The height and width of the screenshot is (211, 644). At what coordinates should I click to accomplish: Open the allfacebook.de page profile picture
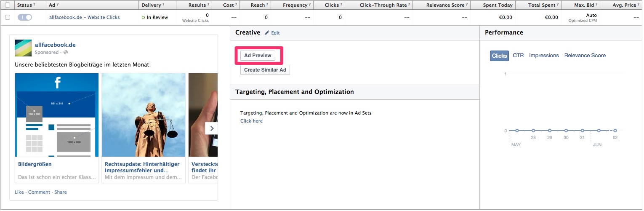[x=23, y=48]
